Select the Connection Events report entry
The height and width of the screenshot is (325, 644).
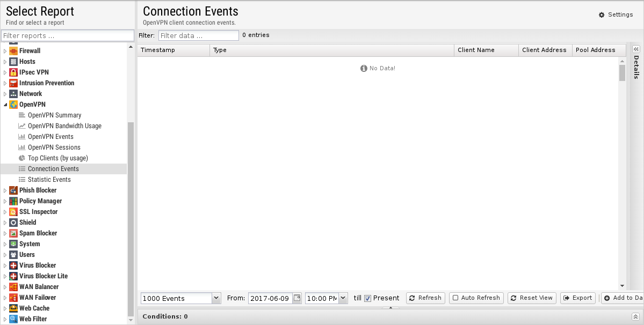64,169
